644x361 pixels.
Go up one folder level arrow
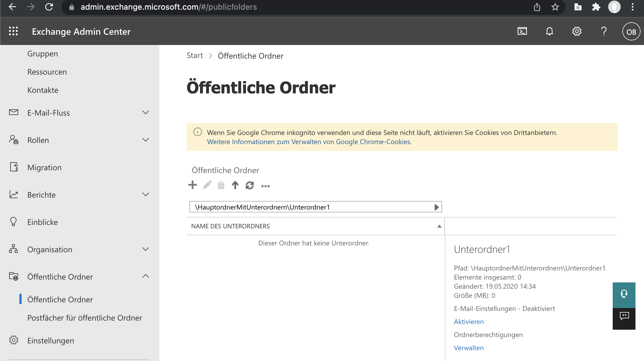coord(235,185)
